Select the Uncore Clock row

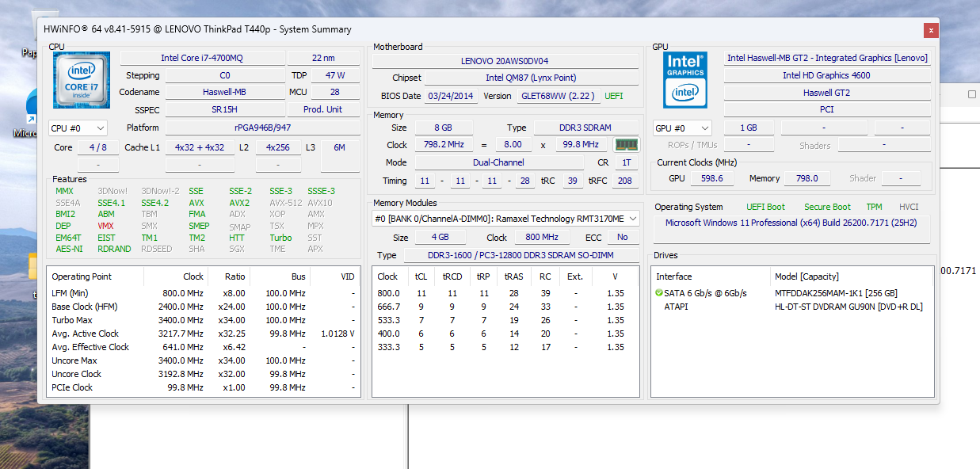pyautogui.click(x=204, y=374)
